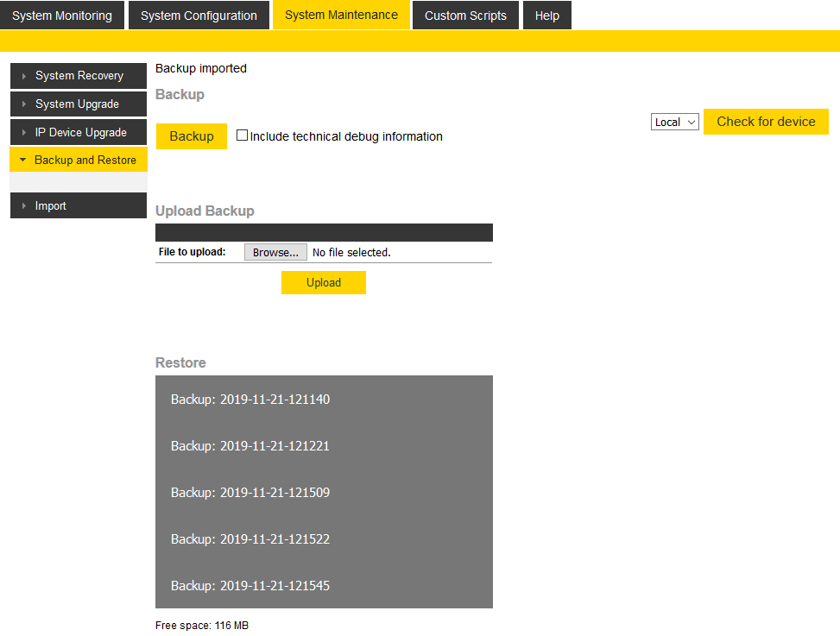Click arrow beside IP Device Upgrade

(x=24, y=133)
